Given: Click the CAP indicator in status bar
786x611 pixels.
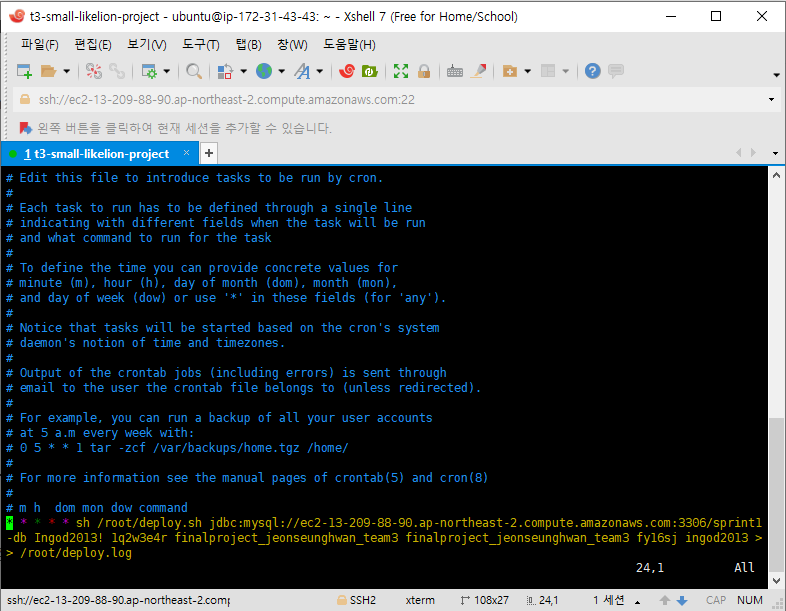Looking at the screenshot, I should [716, 600].
